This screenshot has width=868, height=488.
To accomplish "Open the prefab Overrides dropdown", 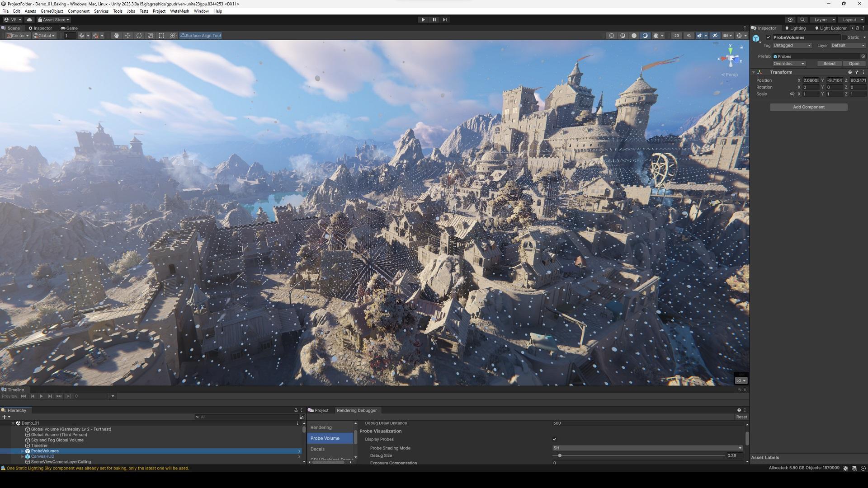I will click(x=788, y=64).
